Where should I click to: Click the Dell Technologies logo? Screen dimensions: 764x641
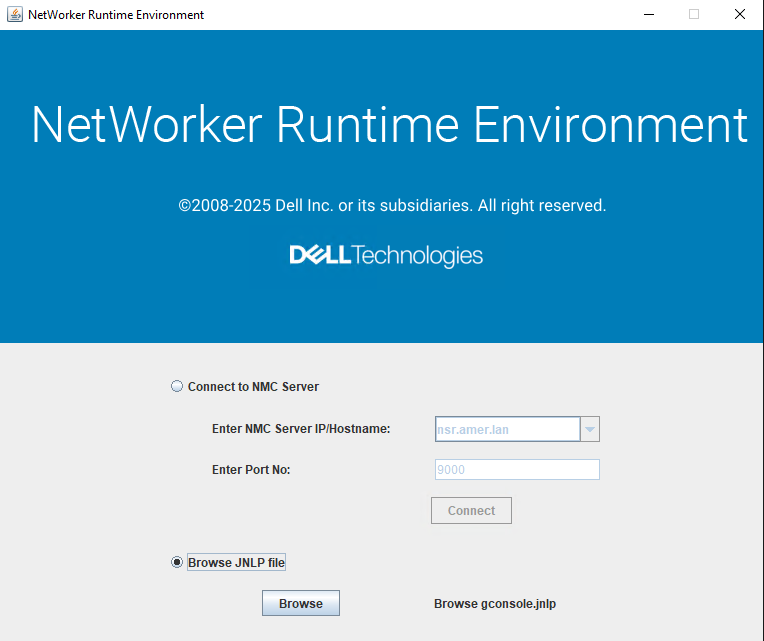tap(386, 255)
